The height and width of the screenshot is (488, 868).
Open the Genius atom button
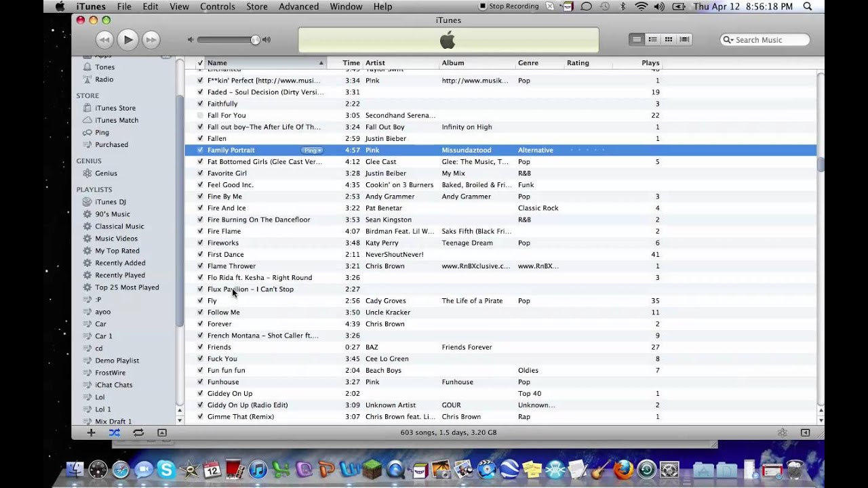782,432
